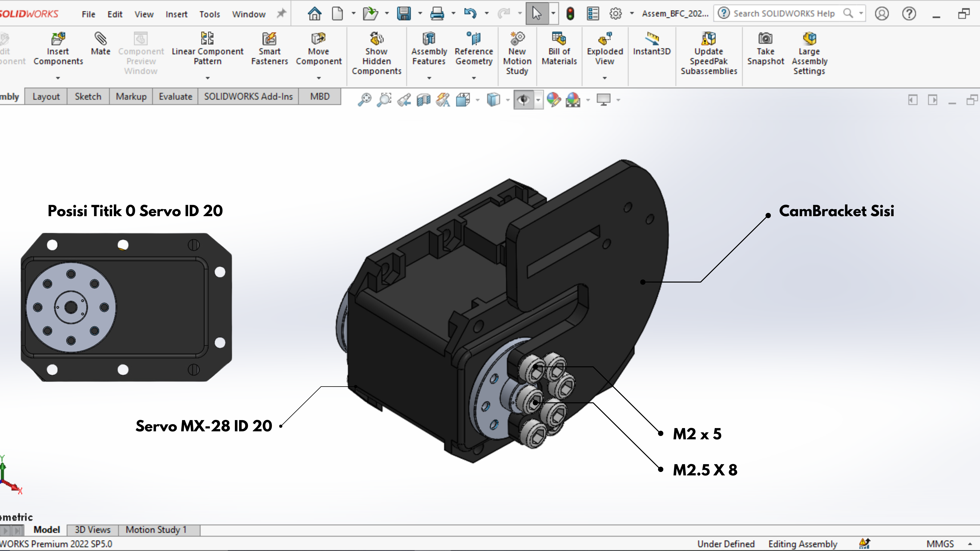Expand Assembly Features dropdown arrow
This screenshot has width=980, height=551.
(x=429, y=78)
